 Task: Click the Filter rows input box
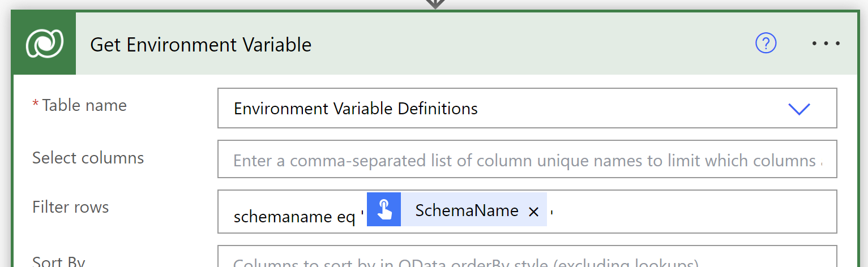[679, 212]
